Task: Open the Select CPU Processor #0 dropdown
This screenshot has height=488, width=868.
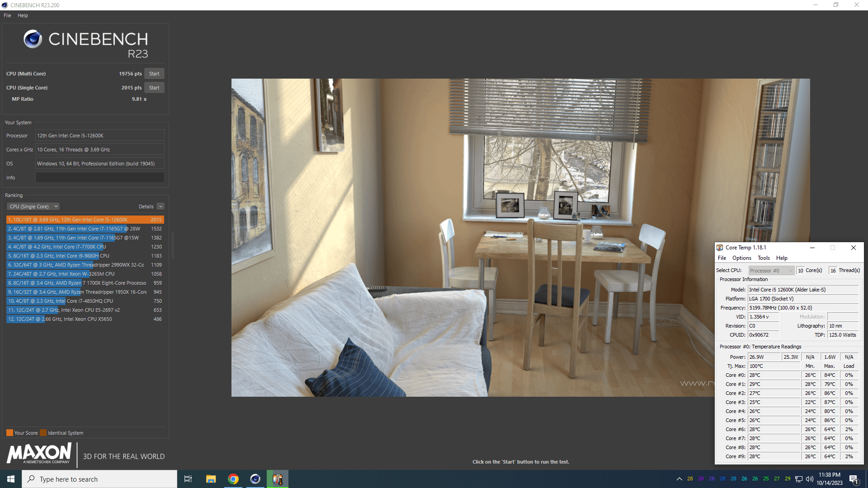Action: (x=771, y=271)
